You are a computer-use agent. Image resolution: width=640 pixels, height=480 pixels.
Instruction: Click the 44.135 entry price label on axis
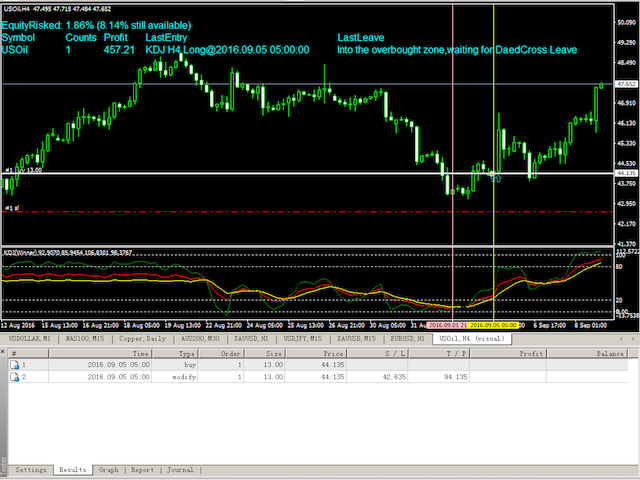tap(627, 173)
